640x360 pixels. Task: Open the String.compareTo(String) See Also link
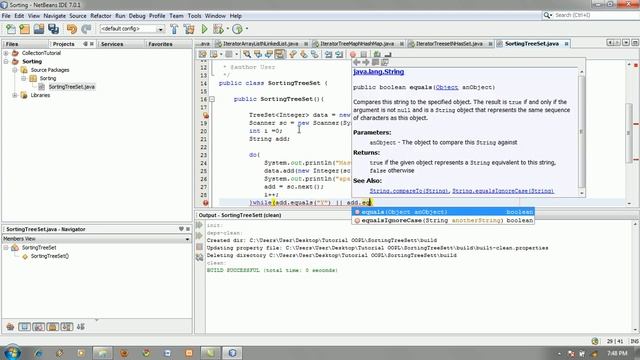pos(409,191)
